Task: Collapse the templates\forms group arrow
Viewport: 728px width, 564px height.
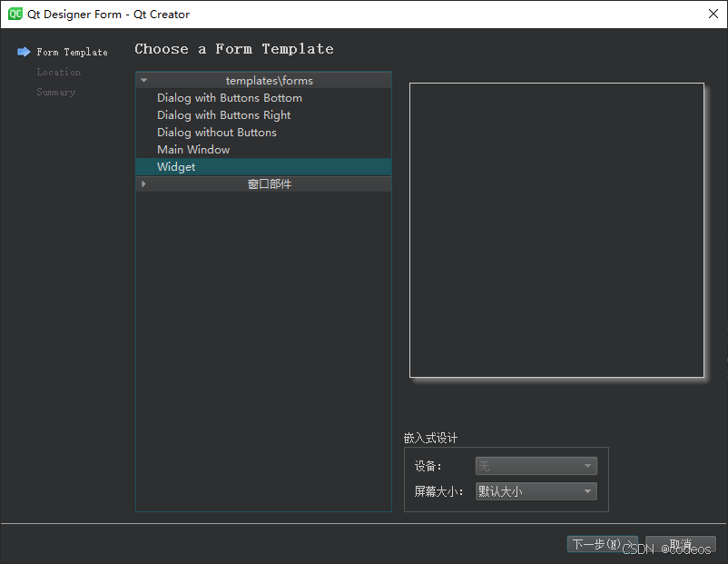Action: coord(144,80)
